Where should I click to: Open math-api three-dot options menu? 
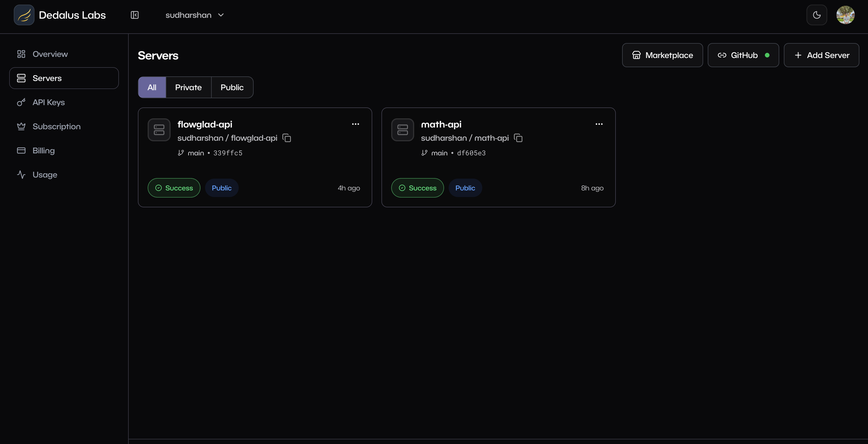(x=599, y=124)
